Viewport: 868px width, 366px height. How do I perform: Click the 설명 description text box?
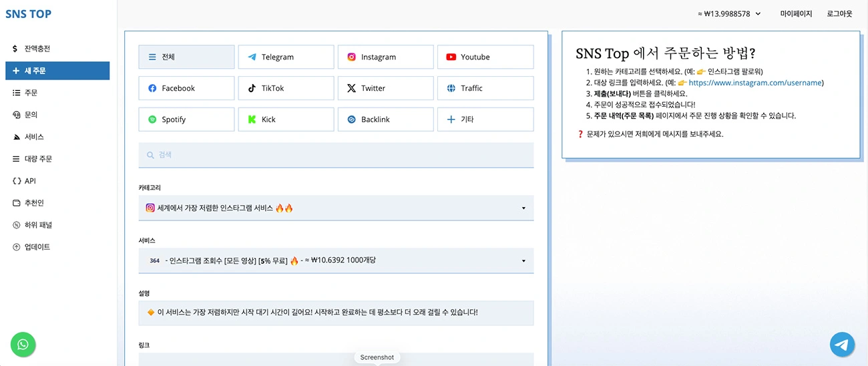pos(336,313)
